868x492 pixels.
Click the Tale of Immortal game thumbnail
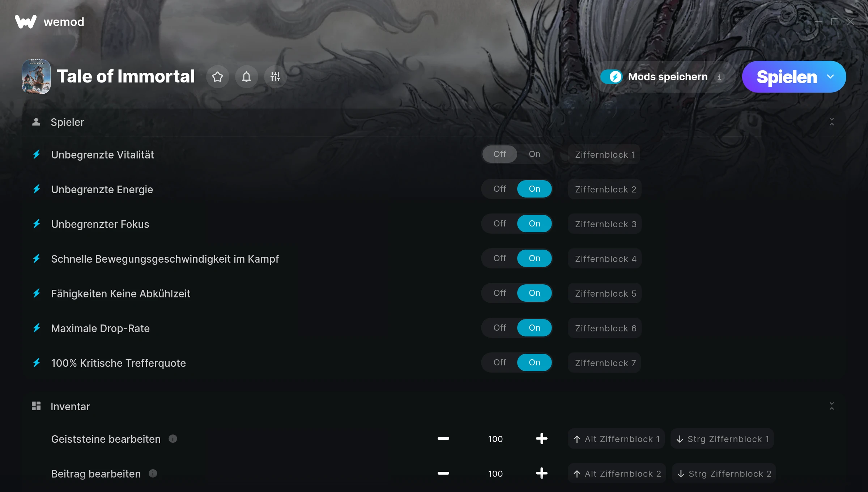(x=36, y=77)
